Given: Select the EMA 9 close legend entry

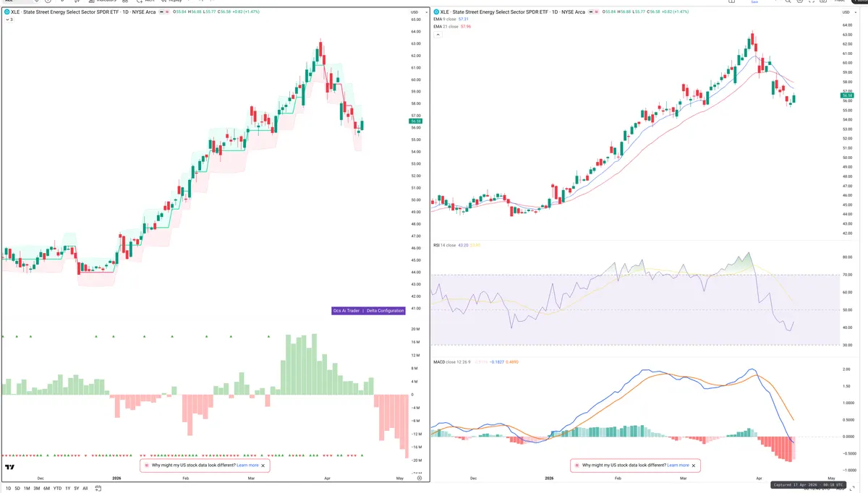Looking at the screenshot, I should [x=445, y=19].
